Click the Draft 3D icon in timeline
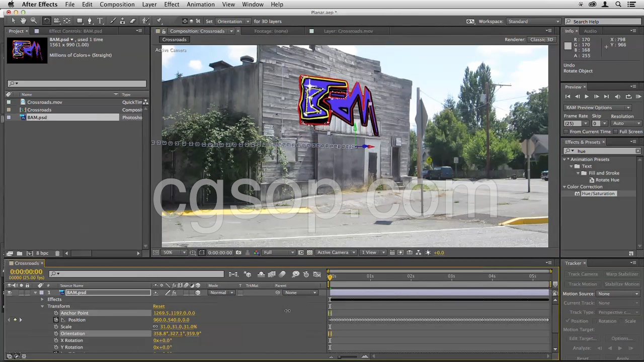 point(248,274)
